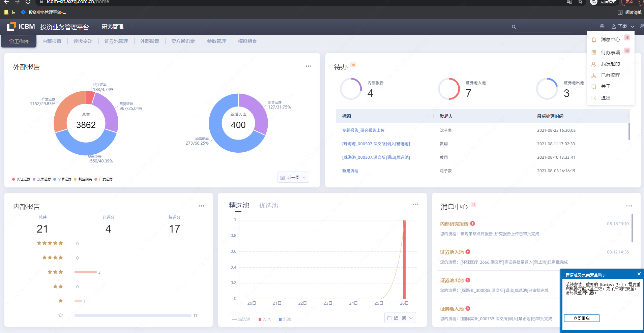Viewport: 644px width, 333px height.
Task: Click the 关于 document icon
Action: (x=594, y=87)
